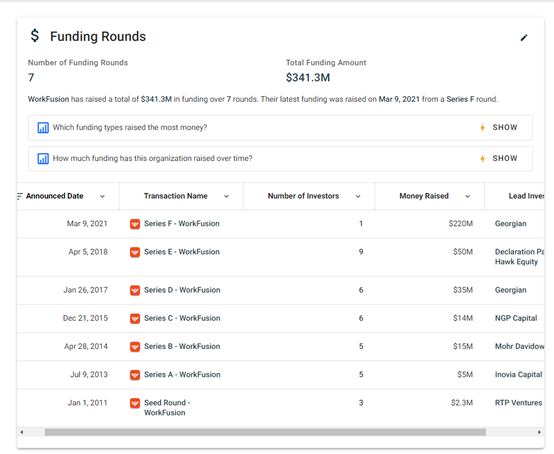Viewport: 554px width, 454px height.
Task: Open Inovia Capital lead investor link
Action: (518, 375)
